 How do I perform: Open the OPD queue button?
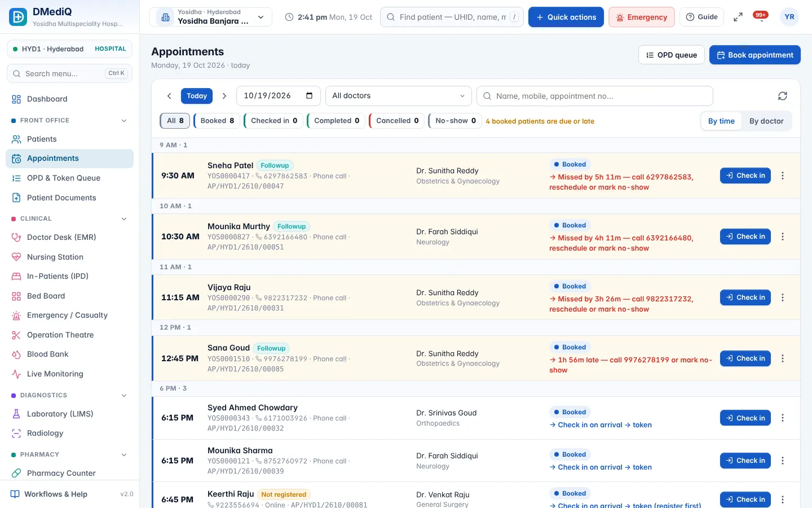point(672,55)
